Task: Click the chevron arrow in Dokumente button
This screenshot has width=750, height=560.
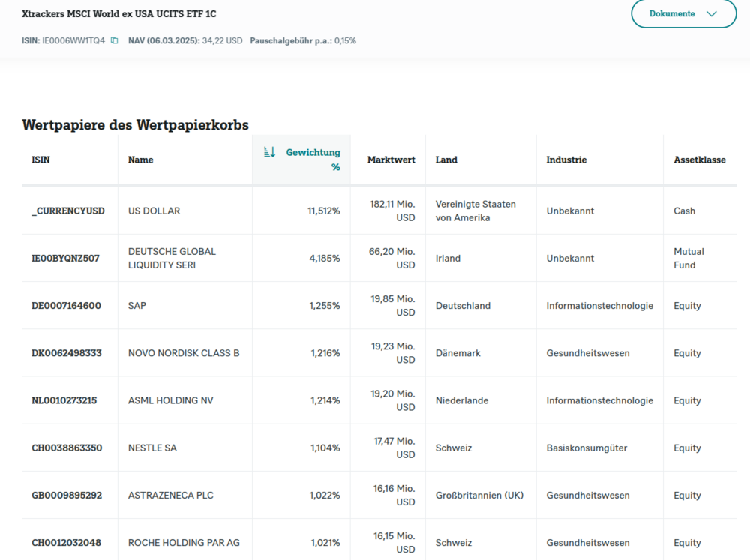Action: coord(712,13)
